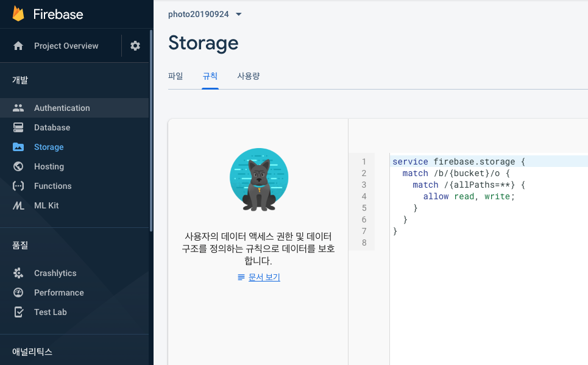588x365 pixels.
Task: Click the Storage page heading
Action: click(204, 43)
